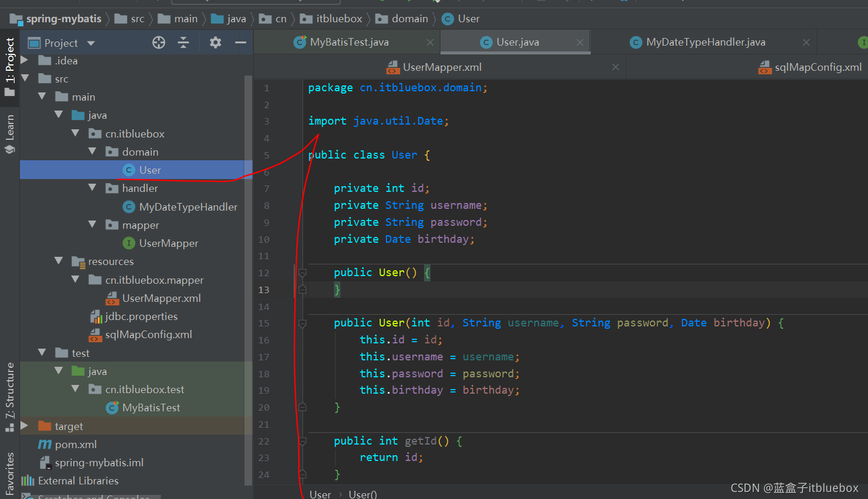Open the Learn side tab
The height and width of the screenshot is (499, 868).
point(9,133)
